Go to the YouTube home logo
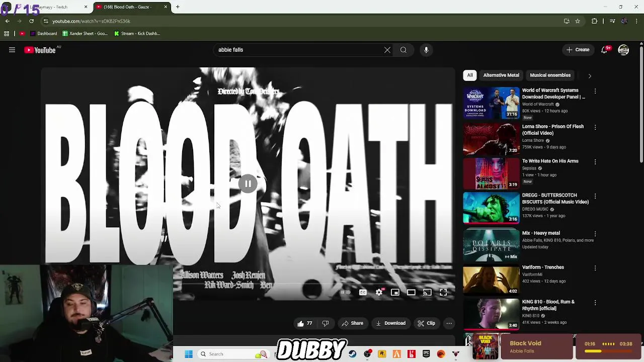This screenshot has width=644, height=362. 40,50
